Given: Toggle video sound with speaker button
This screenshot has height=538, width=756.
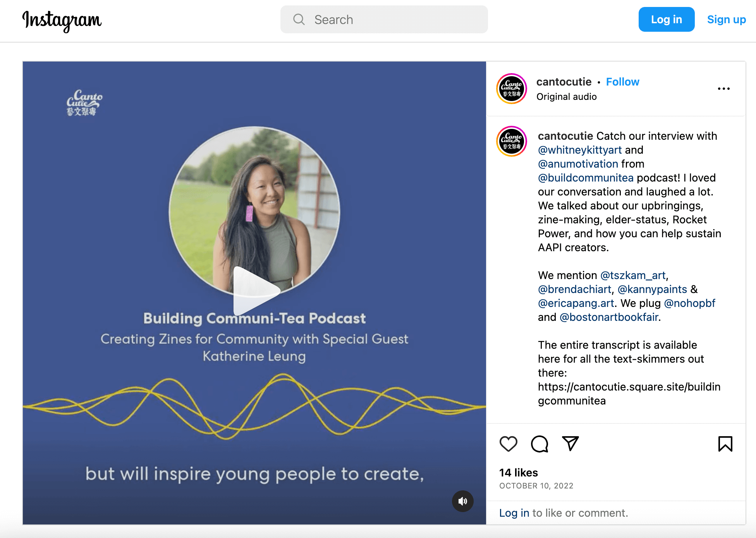Looking at the screenshot, I should 462,501.
